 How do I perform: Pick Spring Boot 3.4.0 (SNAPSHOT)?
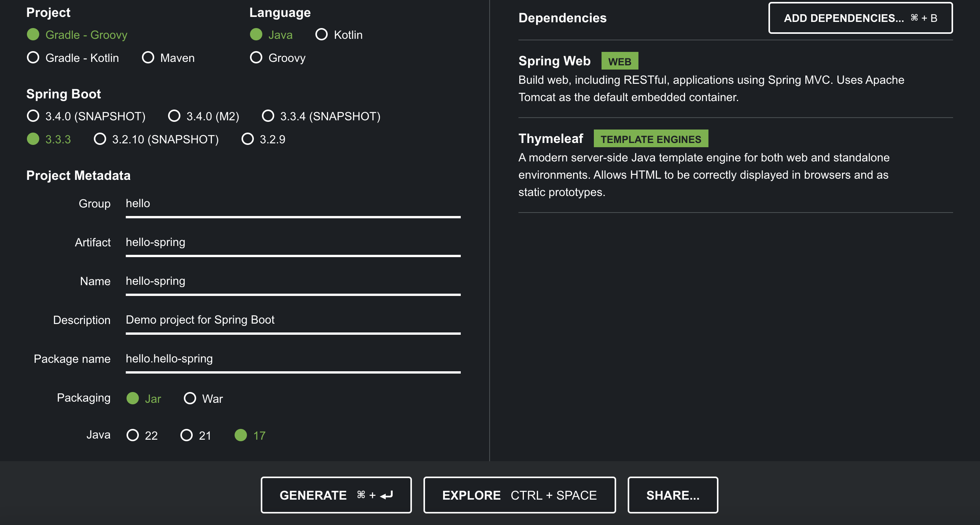33,116
